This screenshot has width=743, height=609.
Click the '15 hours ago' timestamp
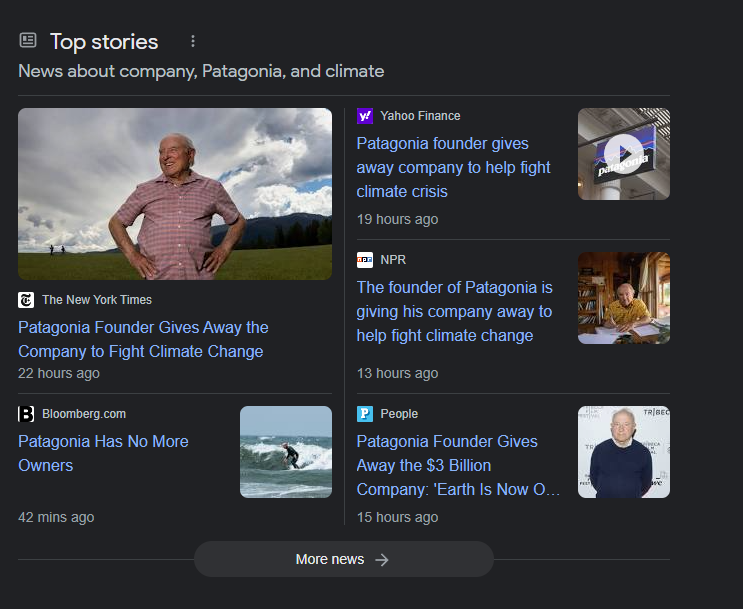[398, 518]
